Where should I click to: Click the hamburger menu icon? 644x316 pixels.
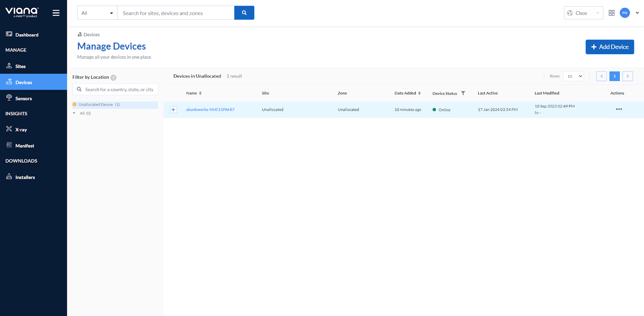click(x=56, y=13)
